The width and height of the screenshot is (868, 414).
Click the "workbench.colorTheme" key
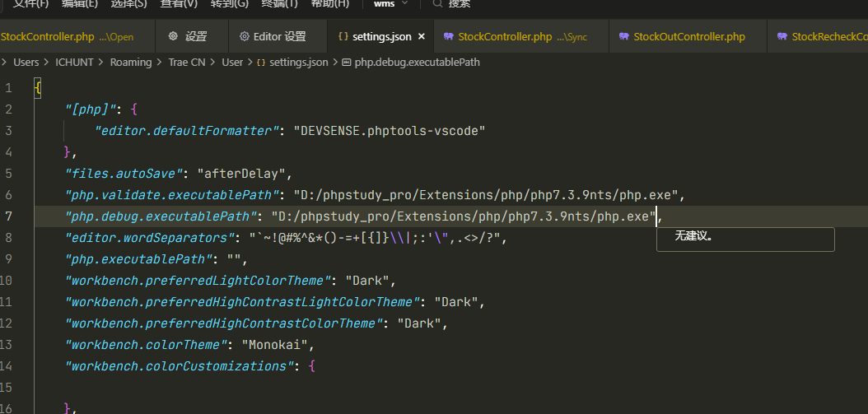pyautogui.click(x=146, y=345)
